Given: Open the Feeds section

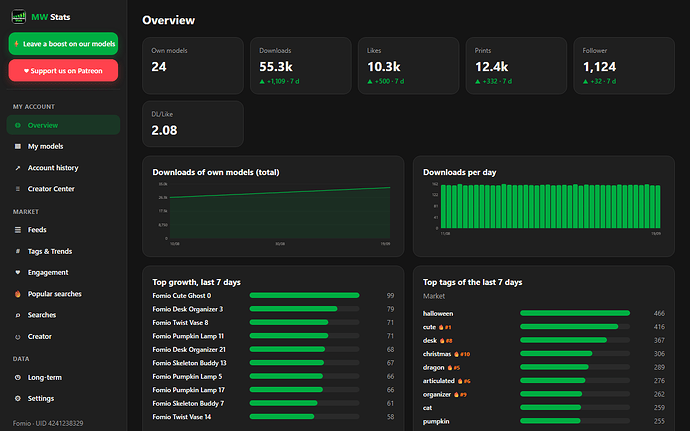Looking at the screenshot, I should point(63,230).
